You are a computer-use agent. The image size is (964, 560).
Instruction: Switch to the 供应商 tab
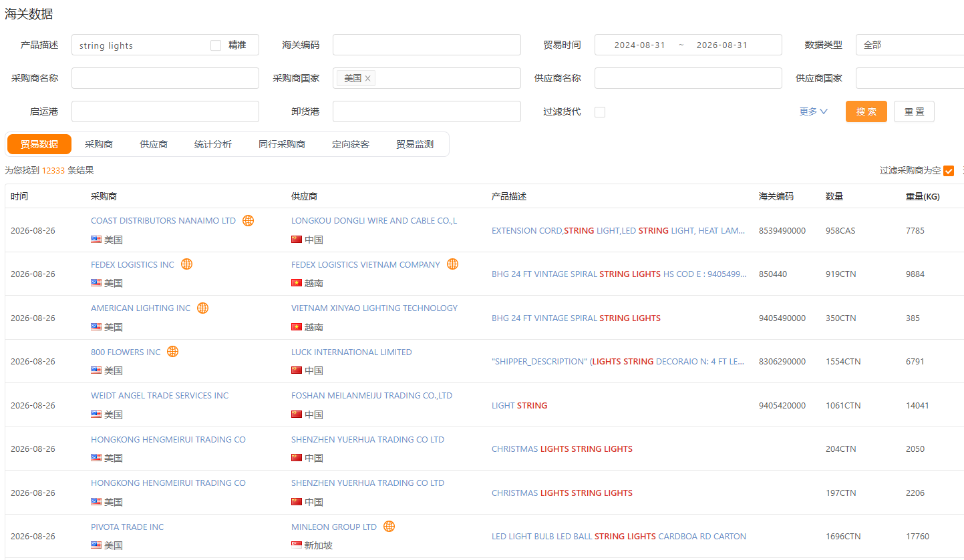tap(154, 144)
